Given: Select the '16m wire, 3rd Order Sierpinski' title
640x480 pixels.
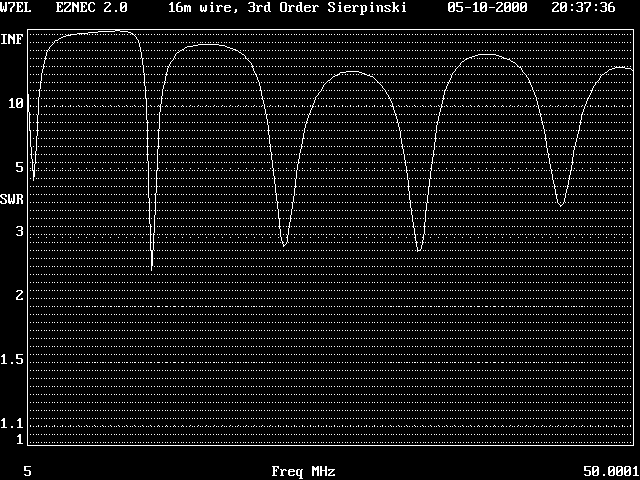Looking at the screenshot, I should 287,7.
